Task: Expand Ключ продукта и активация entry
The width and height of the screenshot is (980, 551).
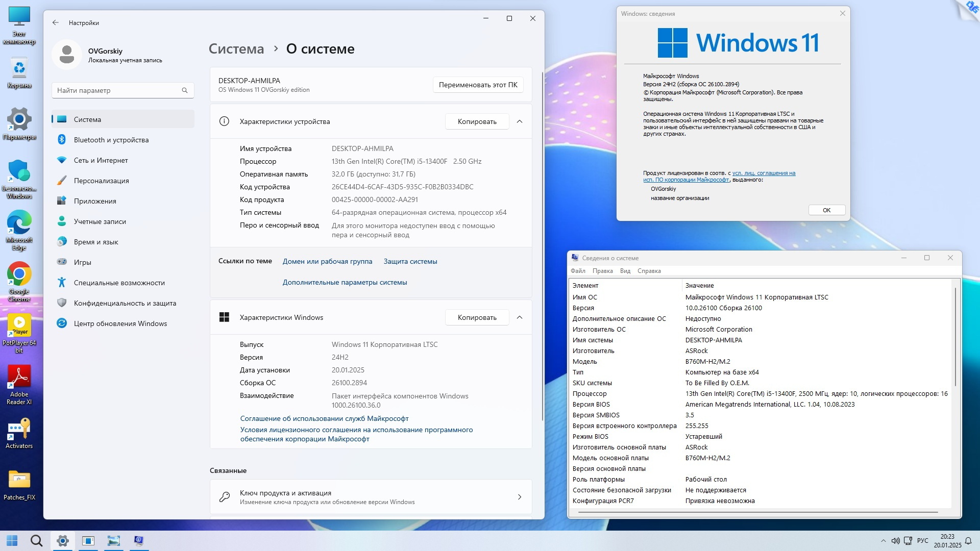Action: tap(520, 497)
